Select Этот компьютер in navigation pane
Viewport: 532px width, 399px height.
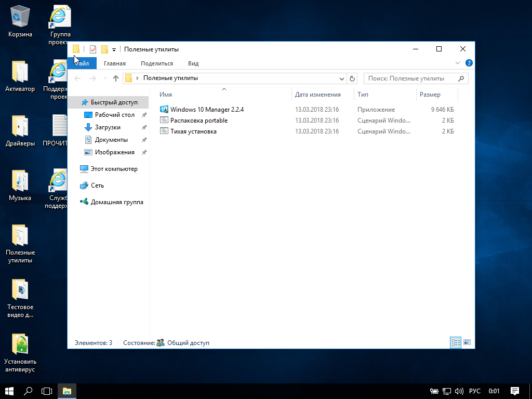114,169
